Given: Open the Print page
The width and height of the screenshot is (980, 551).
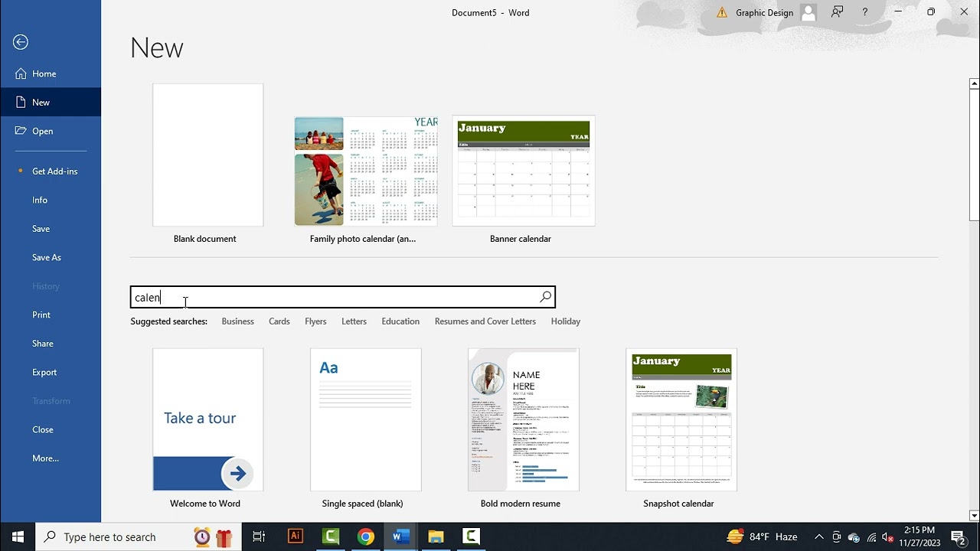Looking at the screenshot, I should [x=51, y=315].
